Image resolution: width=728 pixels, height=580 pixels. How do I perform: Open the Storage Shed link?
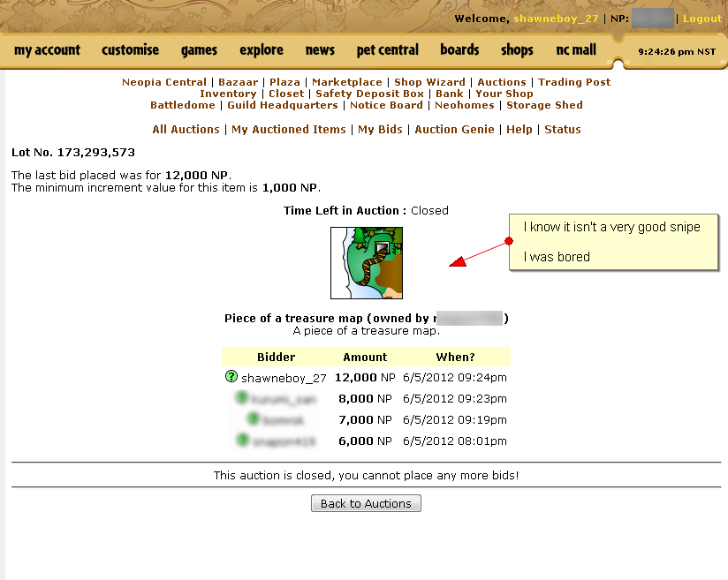tap(544, 105)
